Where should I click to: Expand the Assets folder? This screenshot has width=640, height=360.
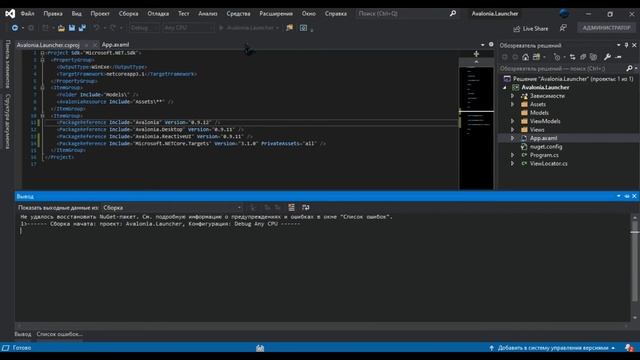pos(513,104)
